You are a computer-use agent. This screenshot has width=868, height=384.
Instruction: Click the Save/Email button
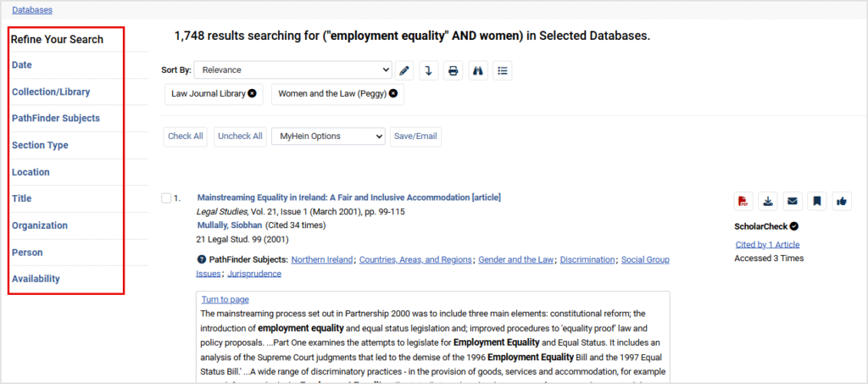(415, 136)
